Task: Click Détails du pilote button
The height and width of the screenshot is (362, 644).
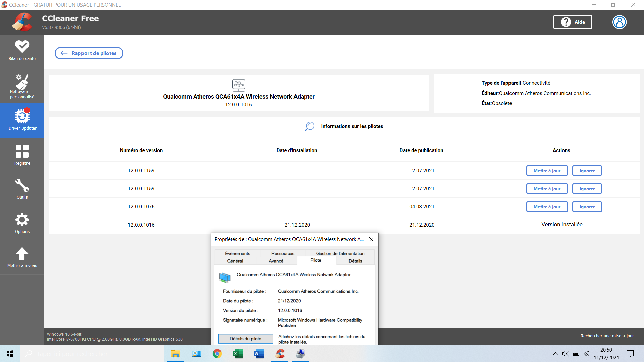Action: coord(246,339)
